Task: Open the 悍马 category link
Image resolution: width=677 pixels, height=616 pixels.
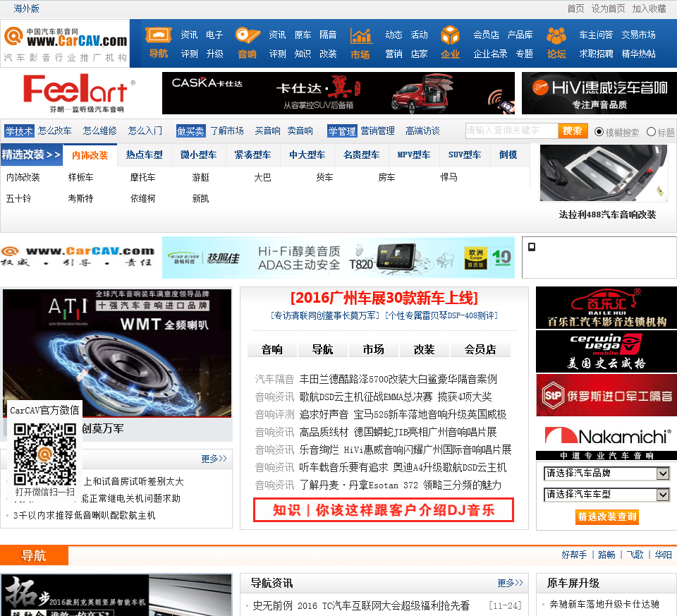Action: [449, 177]
